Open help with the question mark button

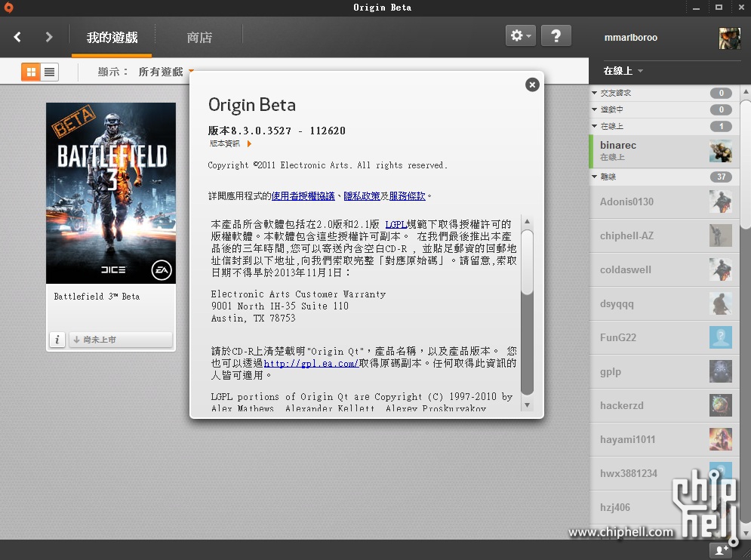tap(556, 36)
